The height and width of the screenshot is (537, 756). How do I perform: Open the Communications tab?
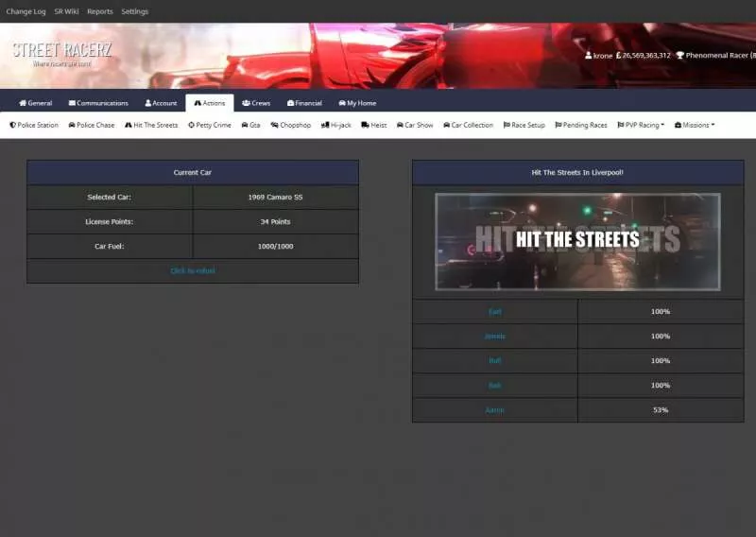[x=98, y=103]
